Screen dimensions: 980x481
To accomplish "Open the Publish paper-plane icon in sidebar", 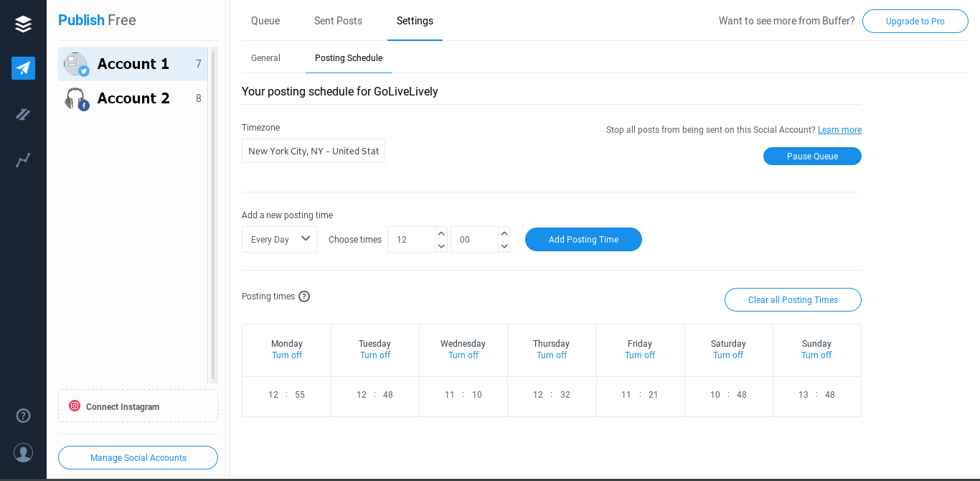I will [23, 68].
